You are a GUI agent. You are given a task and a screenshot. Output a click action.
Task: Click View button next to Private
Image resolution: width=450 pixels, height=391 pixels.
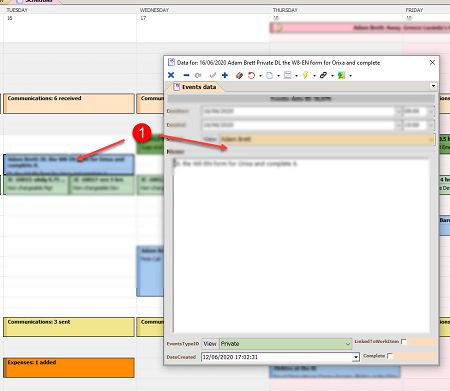coord(210,344)
